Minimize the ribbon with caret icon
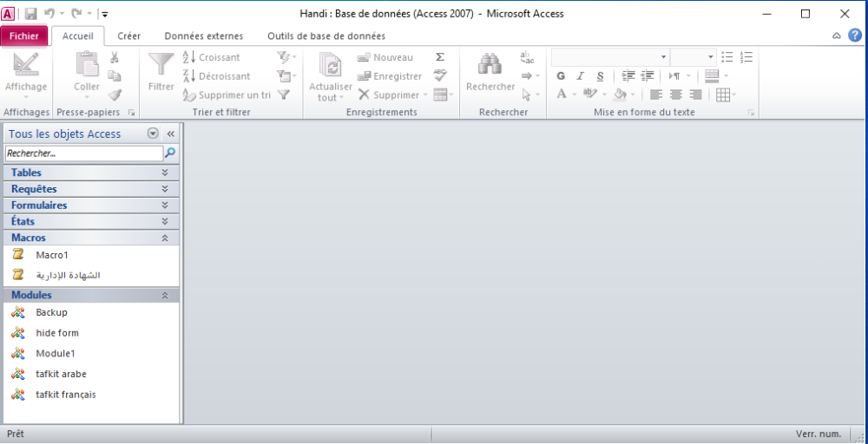 [x=837, y=36]
